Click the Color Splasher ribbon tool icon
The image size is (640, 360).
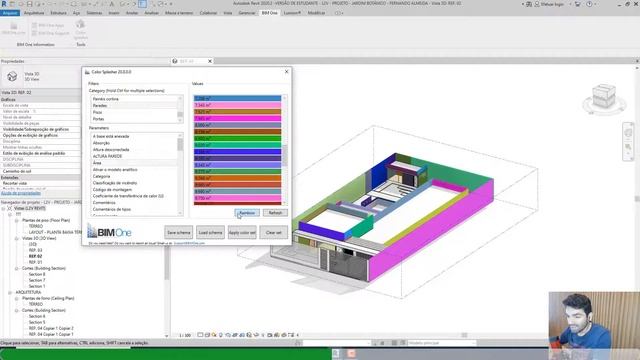coord(80,26)
